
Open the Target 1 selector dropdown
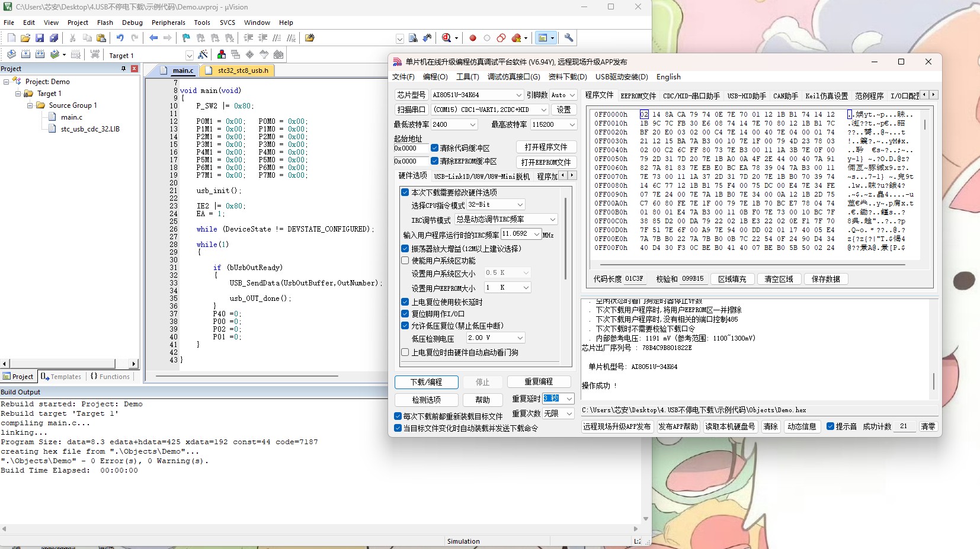coord(189,55)
